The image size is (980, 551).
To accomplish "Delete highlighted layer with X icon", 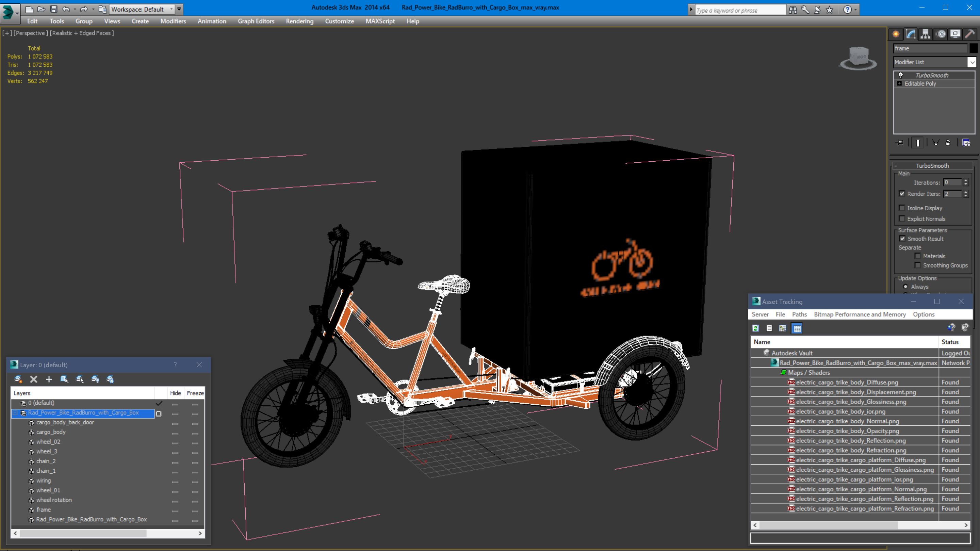I will click(x=33, y=379).
